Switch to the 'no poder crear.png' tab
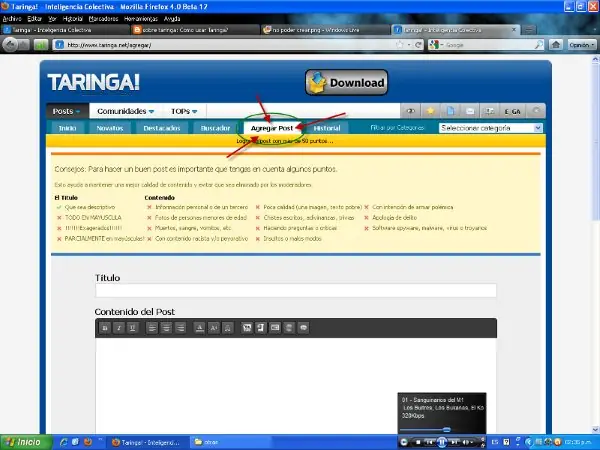 [x=325, y=30]
